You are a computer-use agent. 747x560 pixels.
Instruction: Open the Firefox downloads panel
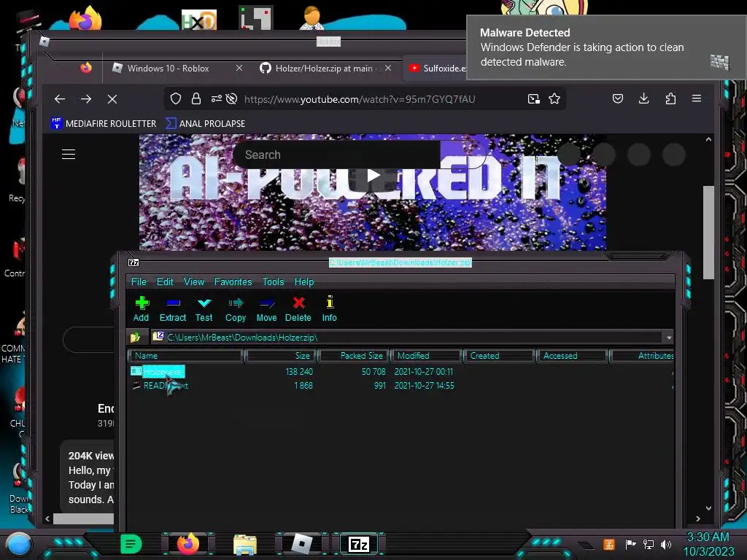(643, 98)
